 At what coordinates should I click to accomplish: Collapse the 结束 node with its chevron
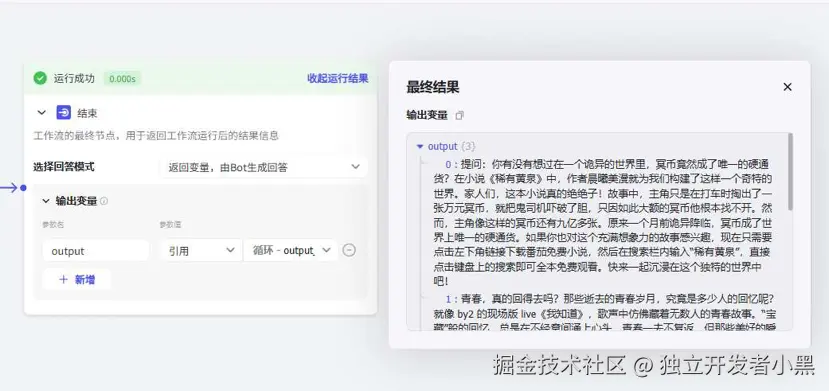point(42,113)
